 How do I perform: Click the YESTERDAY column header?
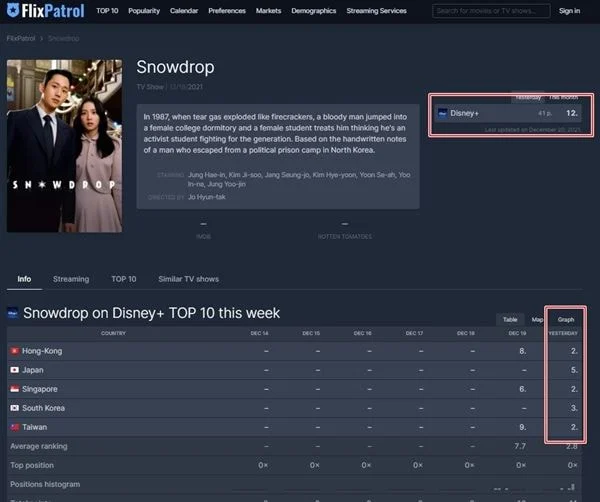click(563, 333)
